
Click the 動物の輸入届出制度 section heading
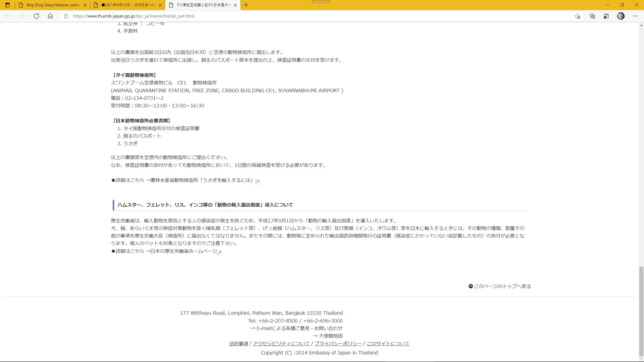(205, 205)
